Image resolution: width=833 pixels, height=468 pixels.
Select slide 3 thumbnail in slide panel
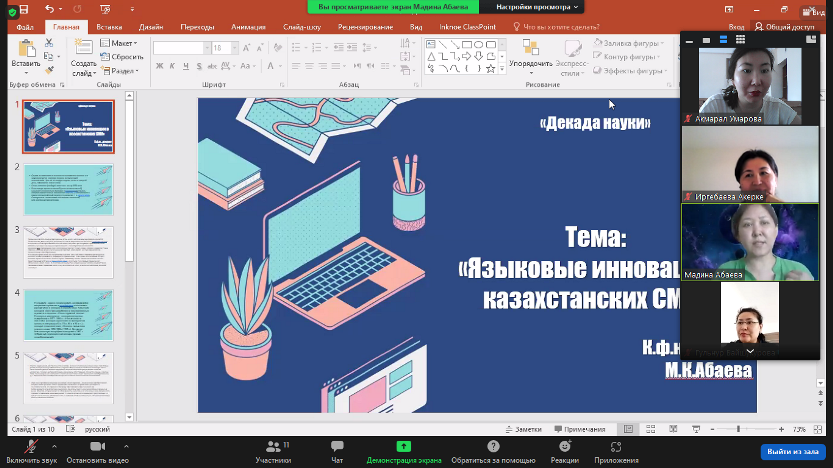pyautogui.click(x=69, y=252)
